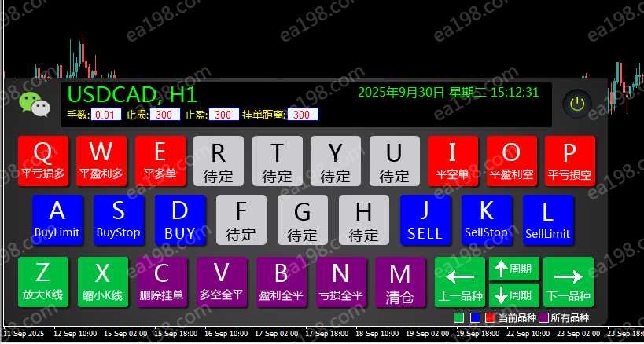Click the M key 清仓 button
This screenshot has width=644, height=344.
point(400,281)
